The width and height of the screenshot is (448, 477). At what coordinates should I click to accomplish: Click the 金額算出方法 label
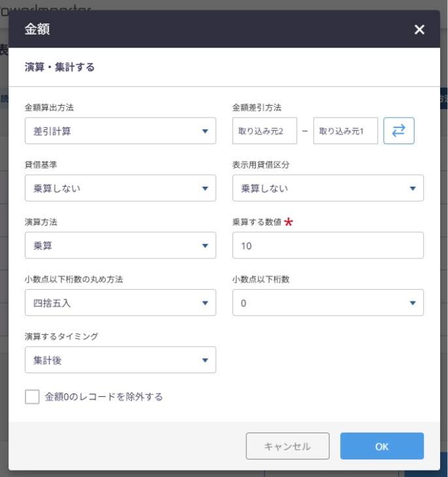coord(49,108)
